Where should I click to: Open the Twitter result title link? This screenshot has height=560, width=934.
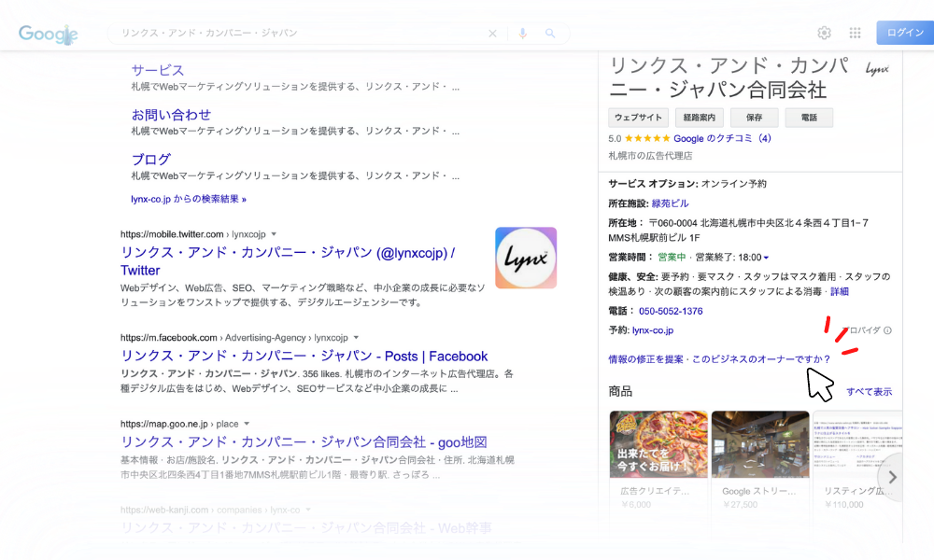point(288,261)
